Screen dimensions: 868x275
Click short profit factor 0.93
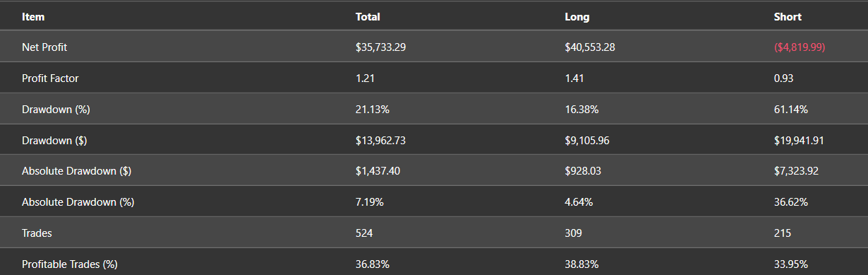point(783,78)
